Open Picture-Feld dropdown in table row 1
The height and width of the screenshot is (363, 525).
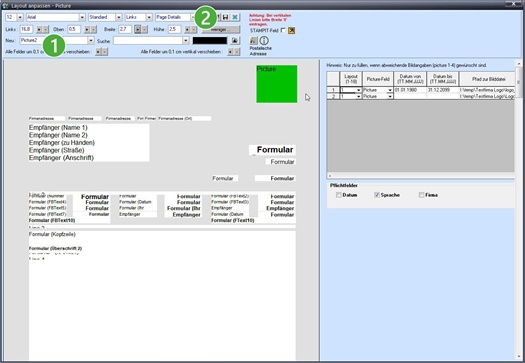coord(390,90)
